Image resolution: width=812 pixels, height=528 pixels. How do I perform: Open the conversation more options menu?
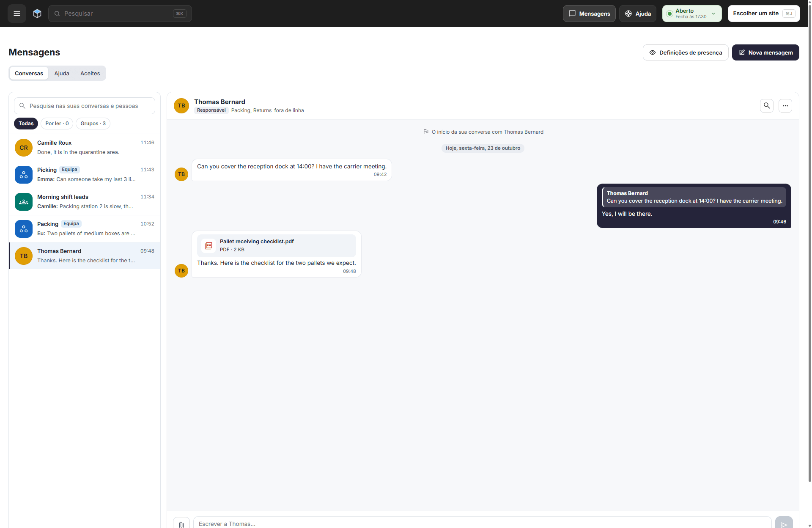785,106
